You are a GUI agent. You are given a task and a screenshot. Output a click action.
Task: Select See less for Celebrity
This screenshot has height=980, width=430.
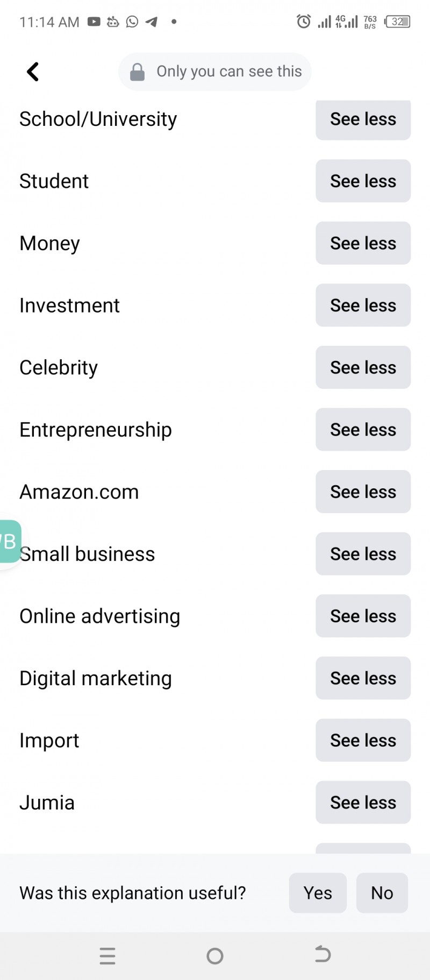pos(363,367)
